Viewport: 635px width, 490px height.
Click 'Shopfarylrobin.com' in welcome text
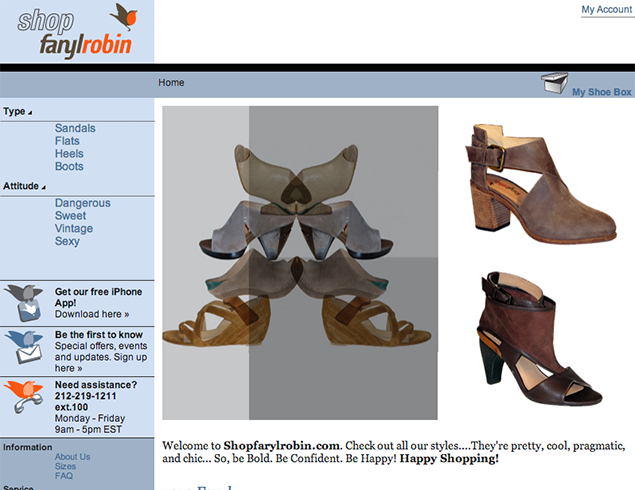[x=281, y=446]
